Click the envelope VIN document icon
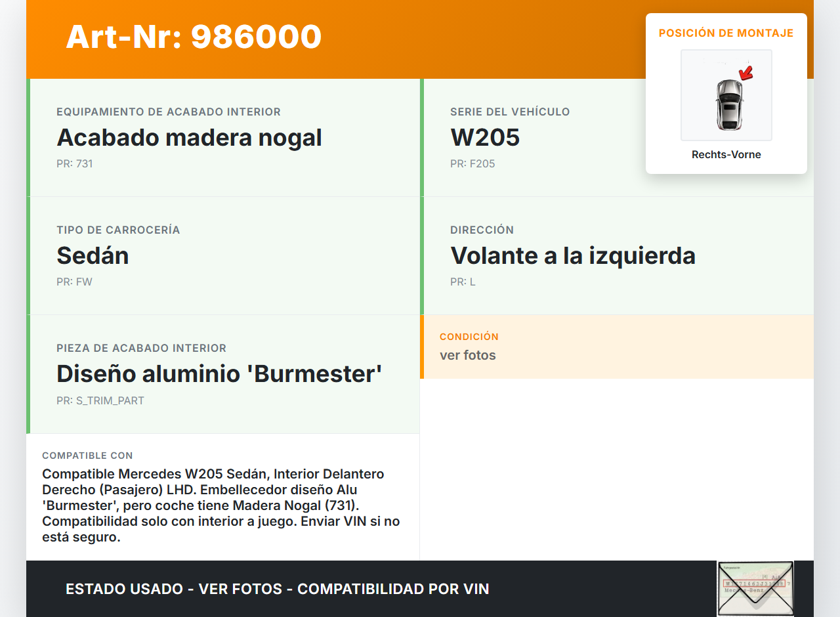 coord(755,588)
